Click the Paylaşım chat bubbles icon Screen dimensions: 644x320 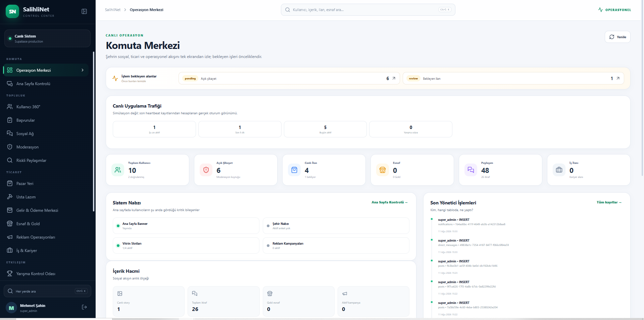471,170
